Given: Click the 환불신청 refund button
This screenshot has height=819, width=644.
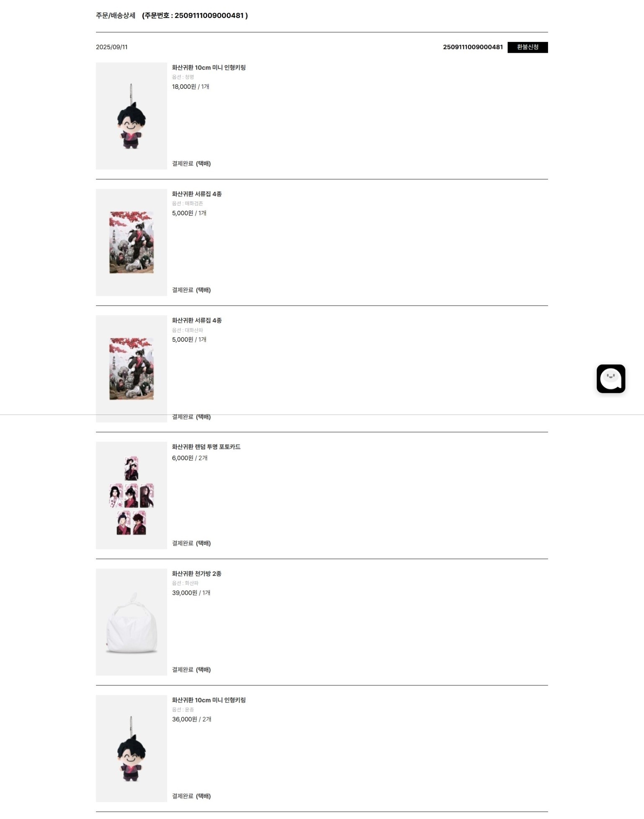Looking at the screenshot, I should pyautogui.click(x=527, y=47).
